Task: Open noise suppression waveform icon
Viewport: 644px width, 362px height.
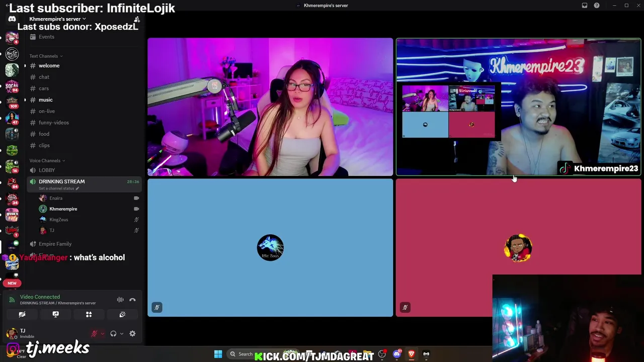Action: 120,300
